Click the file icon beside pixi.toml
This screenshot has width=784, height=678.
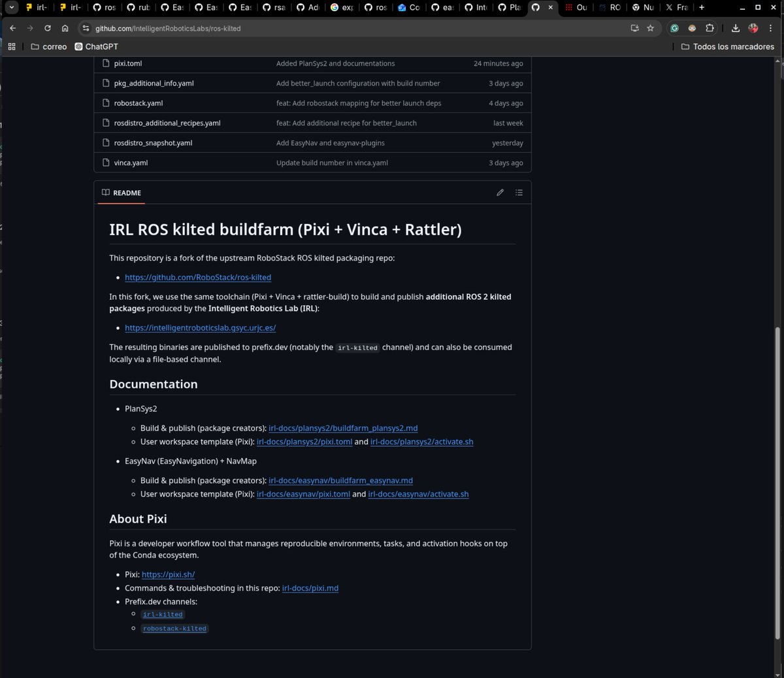[106, 63]
